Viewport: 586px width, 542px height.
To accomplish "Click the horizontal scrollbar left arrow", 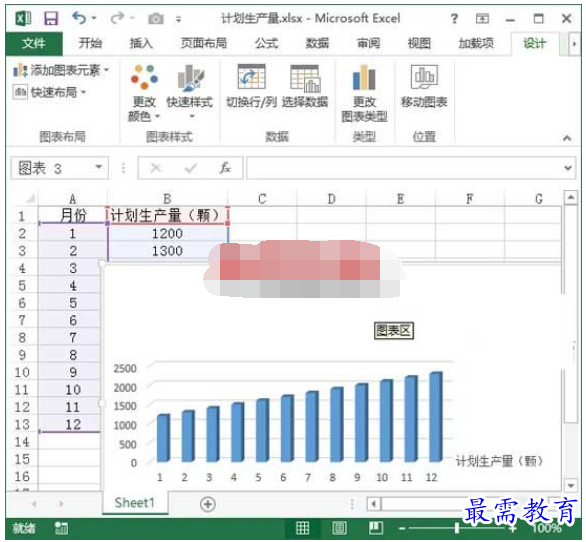I will coord(373,504).
